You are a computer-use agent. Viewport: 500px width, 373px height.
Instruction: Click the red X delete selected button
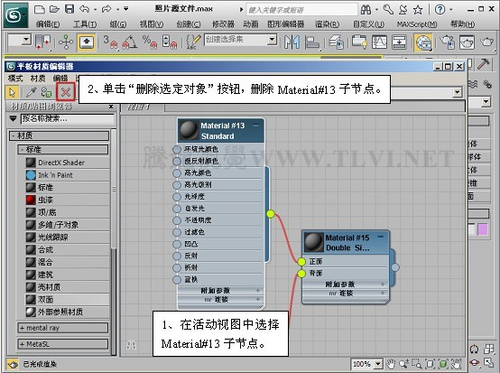click(65, 92)
